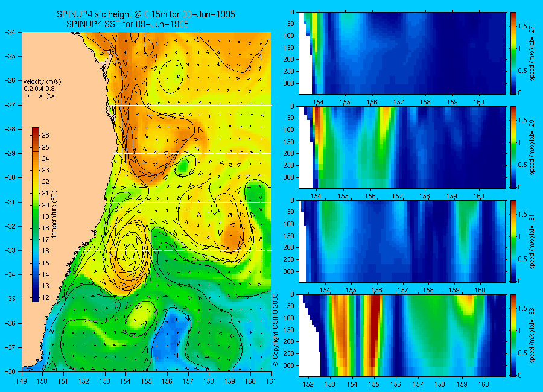Click the '19' value on temperature color bar
Screen dimensions: 543x392
pyautogui.click(x=46, y=217)
